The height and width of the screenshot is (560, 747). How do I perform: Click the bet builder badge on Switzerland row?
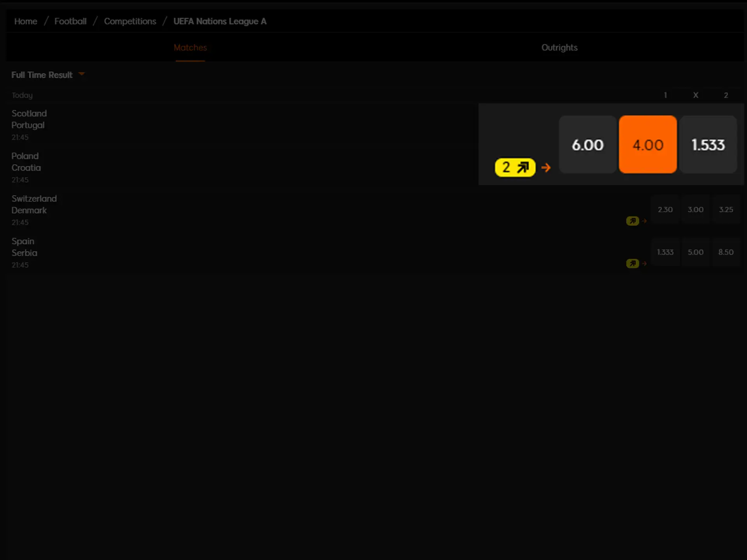(x=633, y=221)
